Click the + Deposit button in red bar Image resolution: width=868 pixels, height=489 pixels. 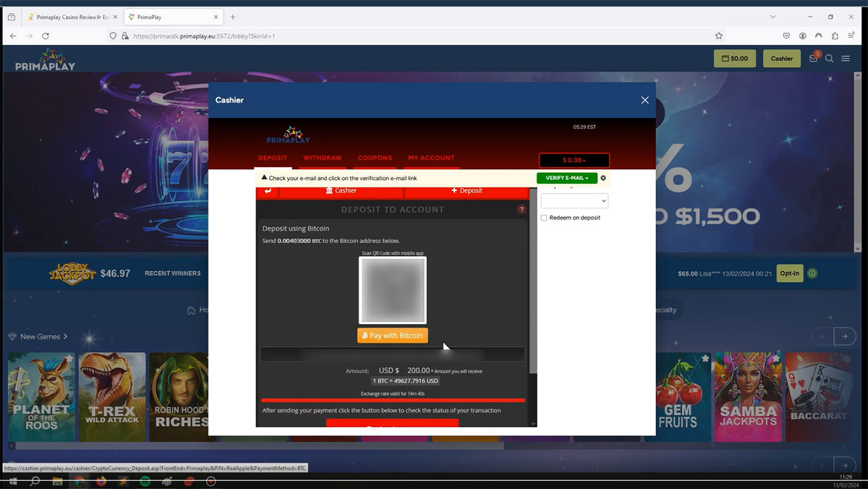click(467, 191)
